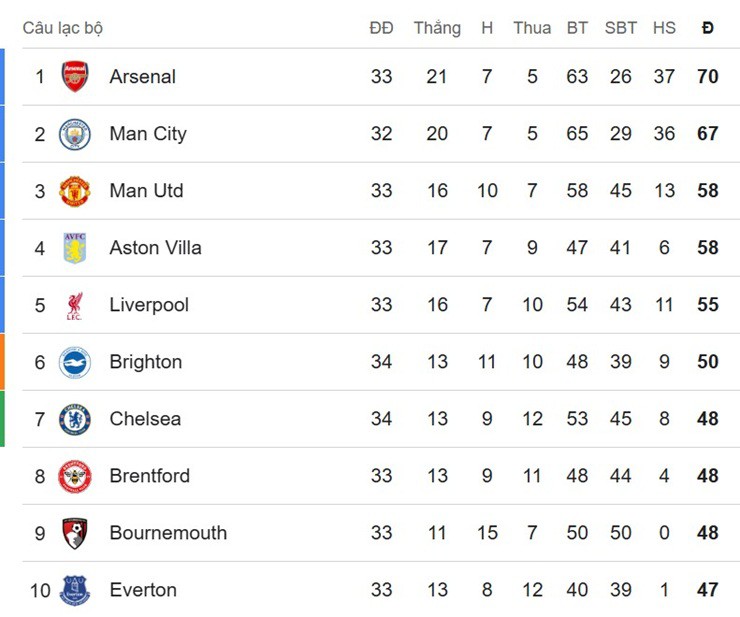740x617 pixels.
Task: Select the Chelsea crest icon
Action: coord(75,419)
